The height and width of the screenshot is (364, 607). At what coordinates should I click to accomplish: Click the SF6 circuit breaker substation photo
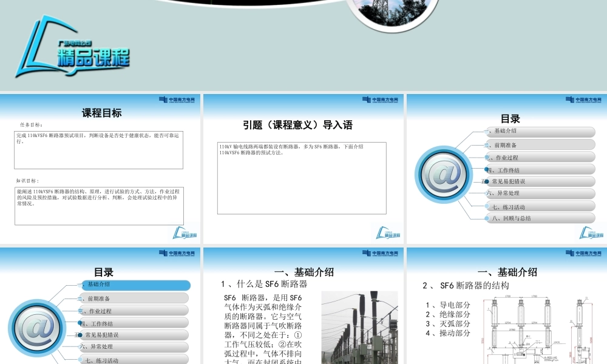(x=359, y=328)
